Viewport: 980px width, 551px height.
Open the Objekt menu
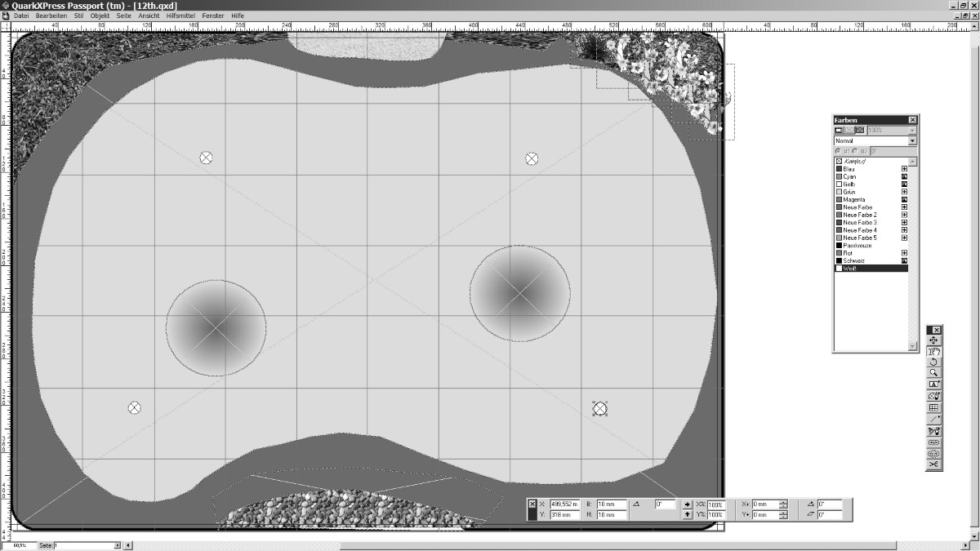click(100, 16)
